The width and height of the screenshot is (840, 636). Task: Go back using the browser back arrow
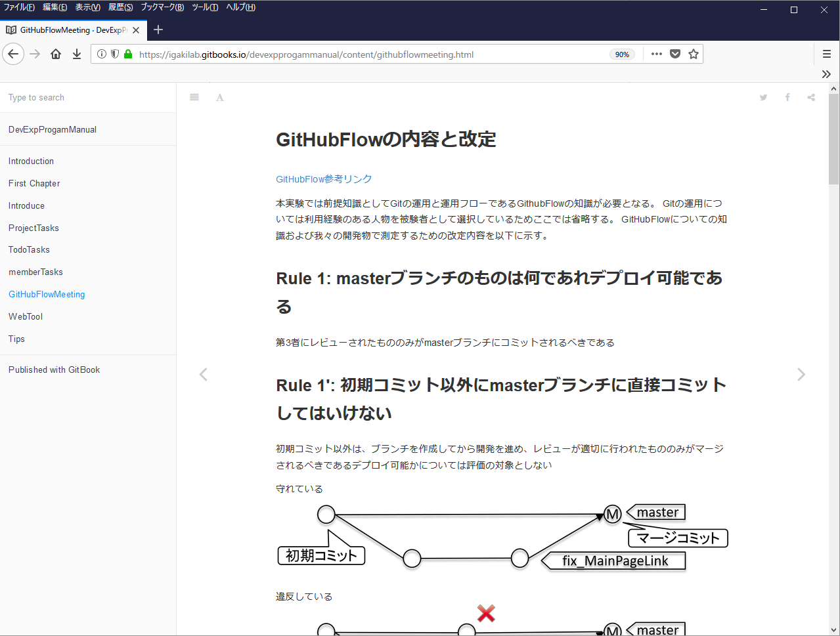(13, 54)
